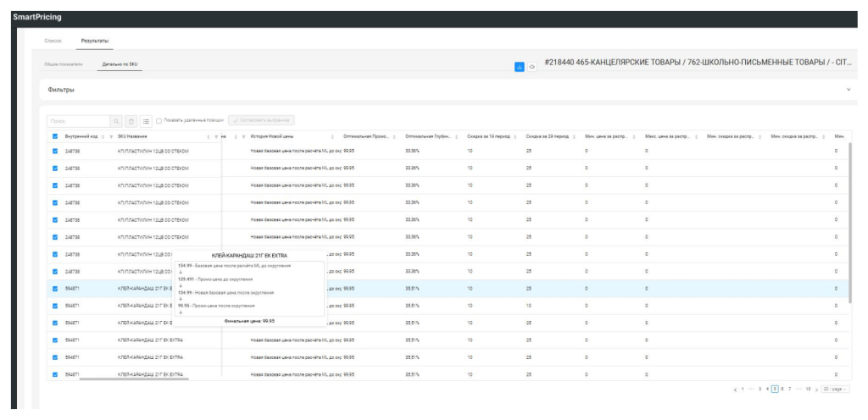Open the column list settings icon
The image size is (868, 420).
tap(145, 121)
